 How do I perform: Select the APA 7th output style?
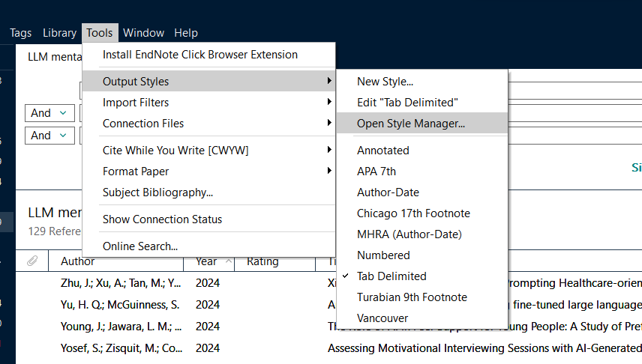click(x=376, y=172)
